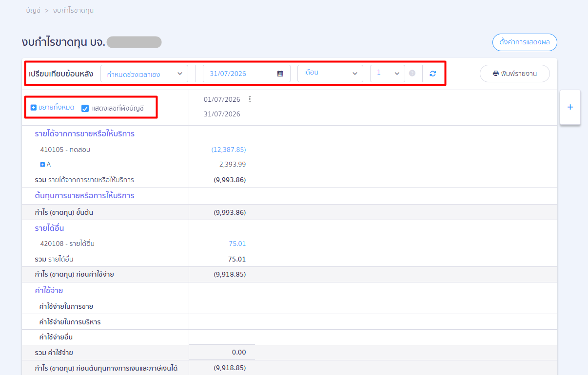Click the 2,393.99 amount in row A
Image resolution: width=588 pixels, height=375 pixels.
click(233, 165)
